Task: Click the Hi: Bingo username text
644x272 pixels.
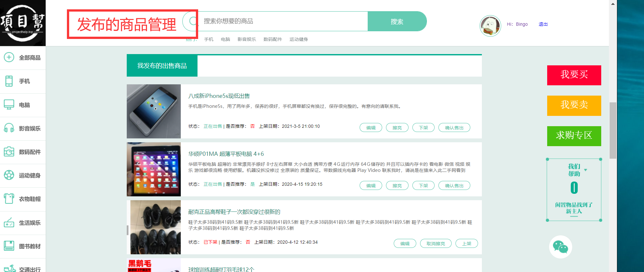Action: pos(517,24)
